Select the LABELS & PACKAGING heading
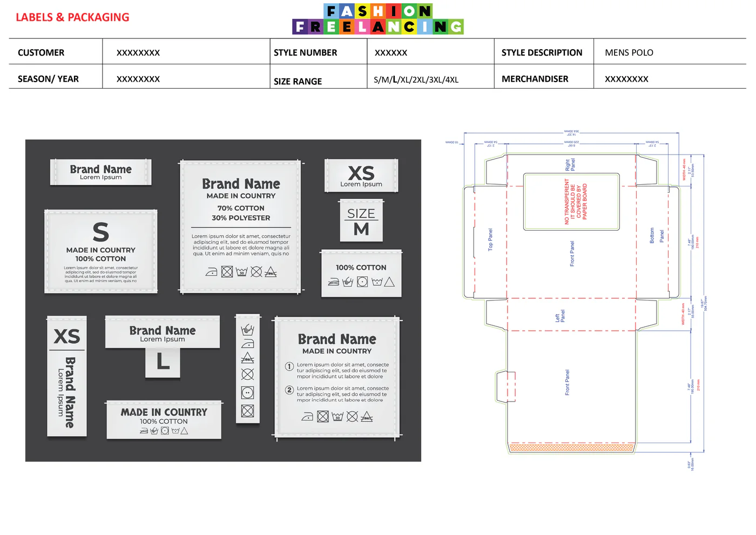 pos(72,17)
